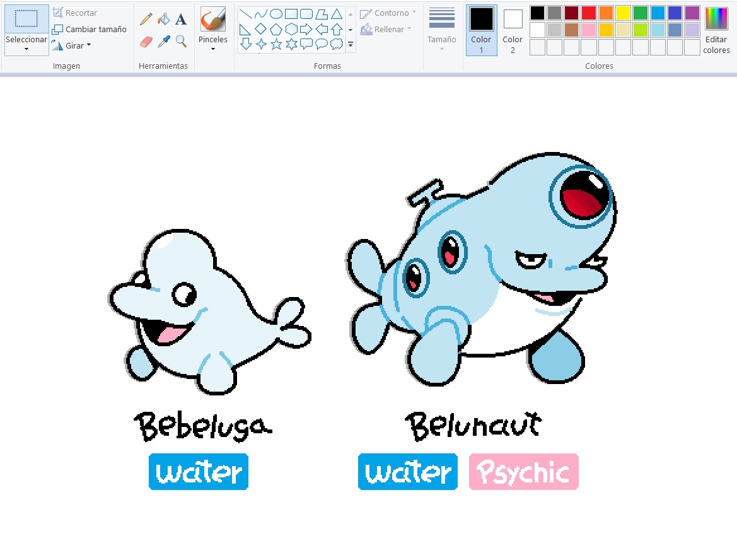Choose the Five-point star shape

(x=276, y=44)
